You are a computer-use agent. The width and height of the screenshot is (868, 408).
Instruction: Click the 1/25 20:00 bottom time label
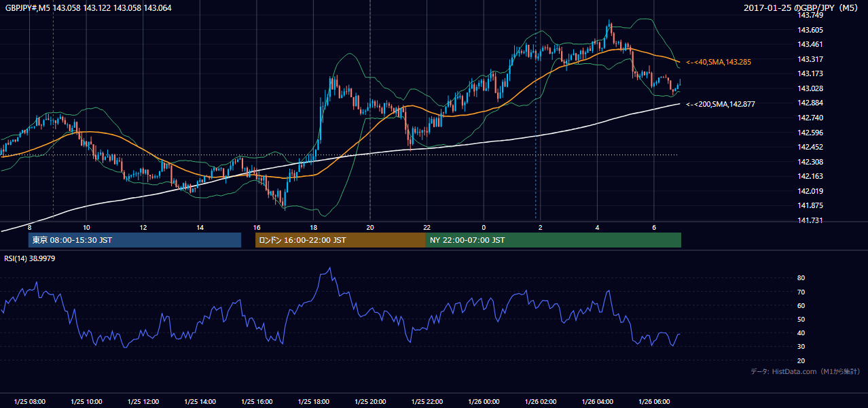point(370,402)
